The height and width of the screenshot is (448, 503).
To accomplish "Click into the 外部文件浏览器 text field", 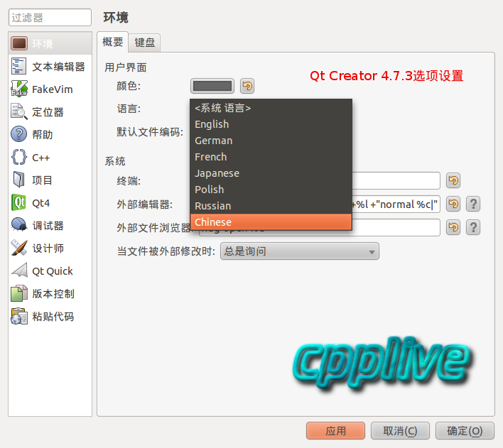I will coord(396,227).
